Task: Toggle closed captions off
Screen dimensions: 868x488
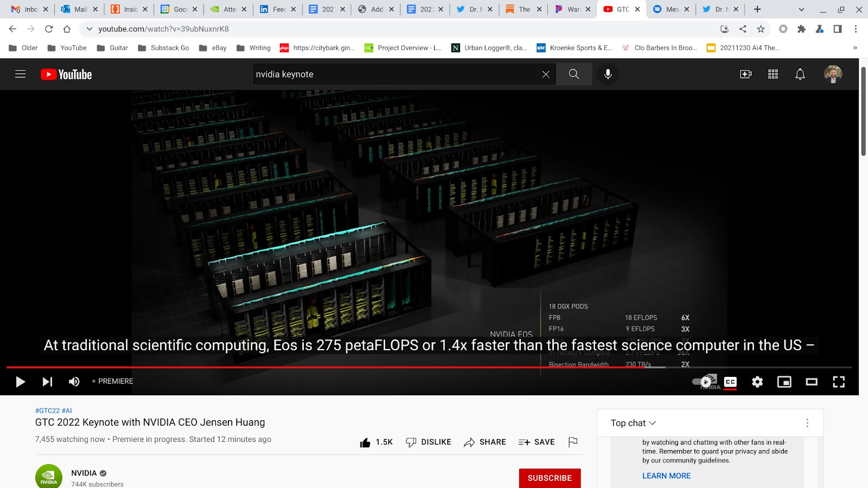Action: pyautogui.click(x=731, y=382)
